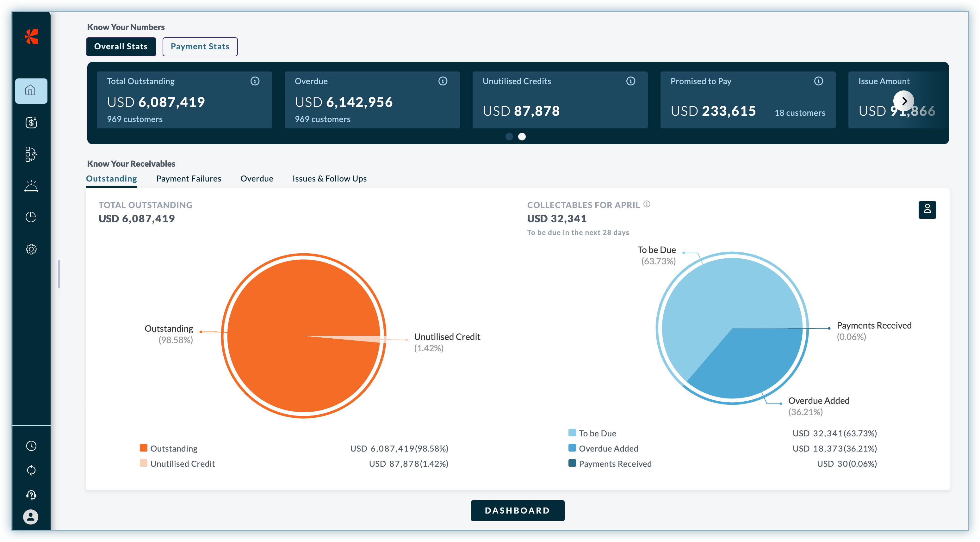The width and height of the screenshot is (980, 542).
Task: Switch to the Payment Failures tab
Action: coord(188,178)
